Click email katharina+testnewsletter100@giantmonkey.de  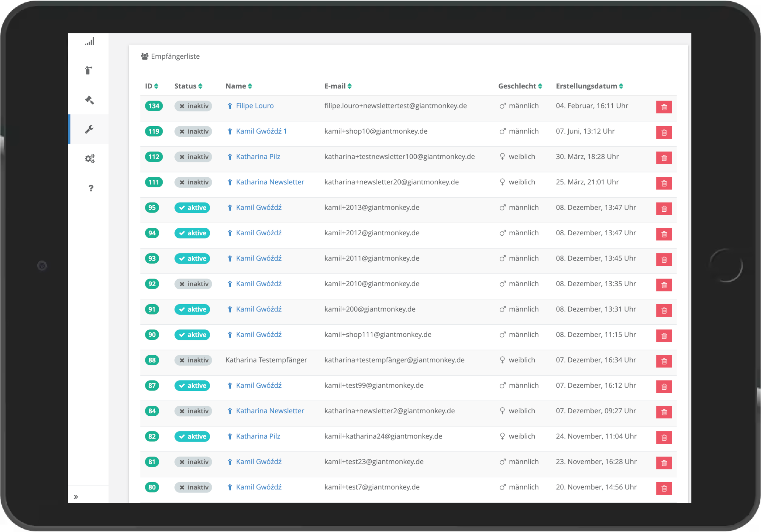[x=399, y=157]
